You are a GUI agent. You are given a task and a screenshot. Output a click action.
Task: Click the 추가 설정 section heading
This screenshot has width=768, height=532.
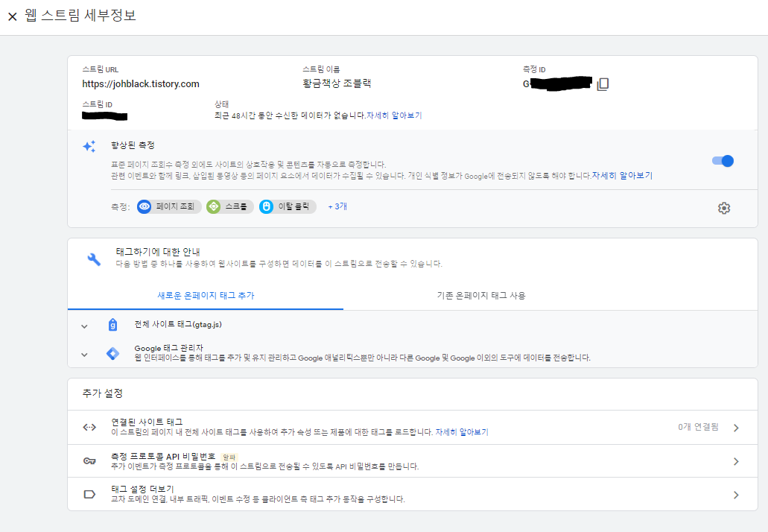102,393
